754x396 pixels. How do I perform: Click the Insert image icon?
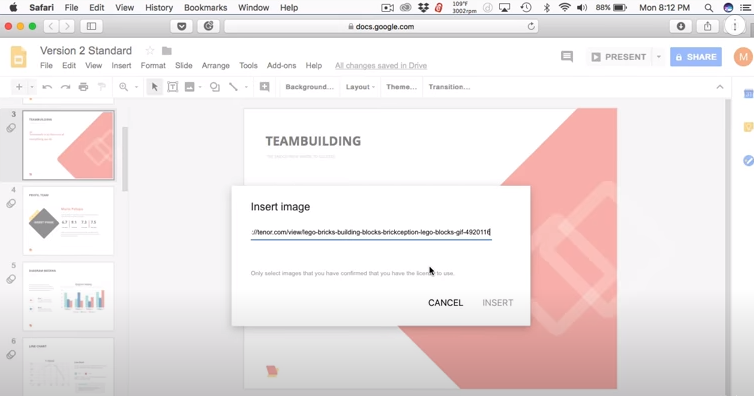tap(189, 87)
